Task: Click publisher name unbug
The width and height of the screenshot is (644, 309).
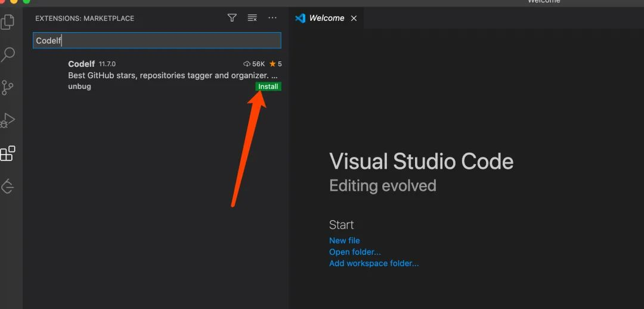Action: click(79, 86)
